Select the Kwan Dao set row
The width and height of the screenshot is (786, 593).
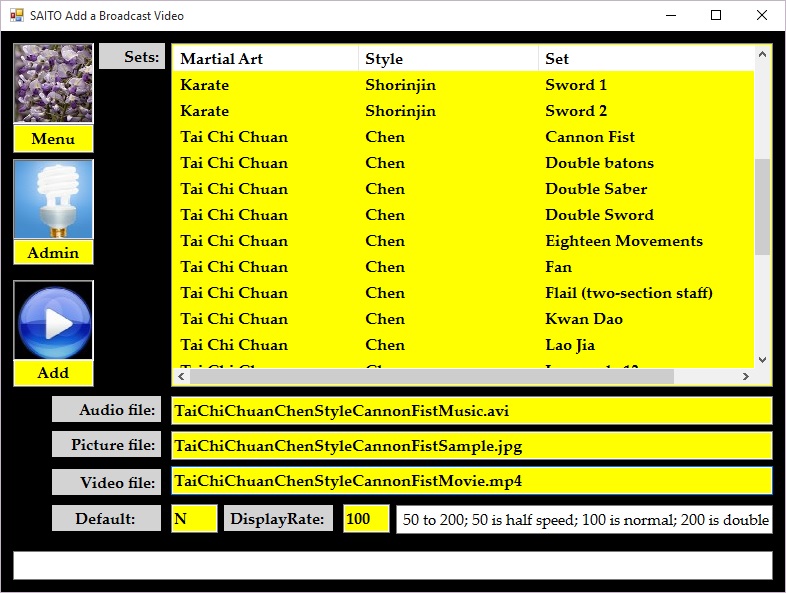[462, 319]
